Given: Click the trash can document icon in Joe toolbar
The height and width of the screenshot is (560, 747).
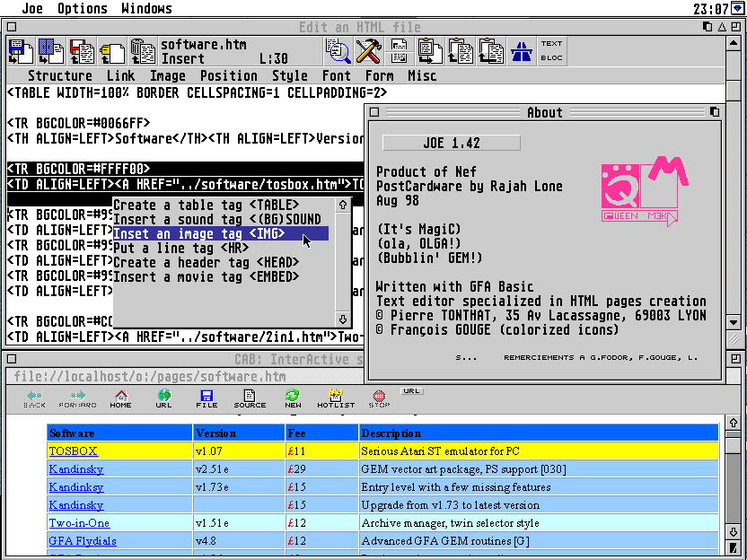Looking at the screenshot, I should click(x=143, y=51).
